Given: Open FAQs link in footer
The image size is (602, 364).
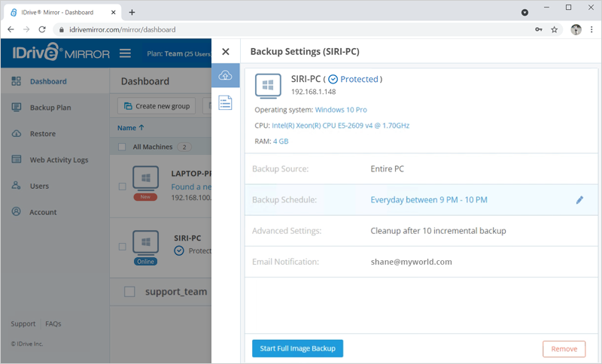Looking at the screenshot, I should [x=53, y=323].
